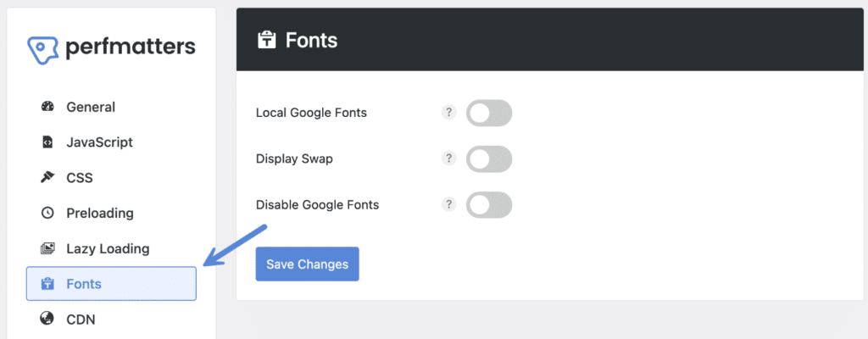This screenshot has width=868, height=339.
Task: Open help tooltip for Local Google Fonts
Action: [x=448, y=113]
